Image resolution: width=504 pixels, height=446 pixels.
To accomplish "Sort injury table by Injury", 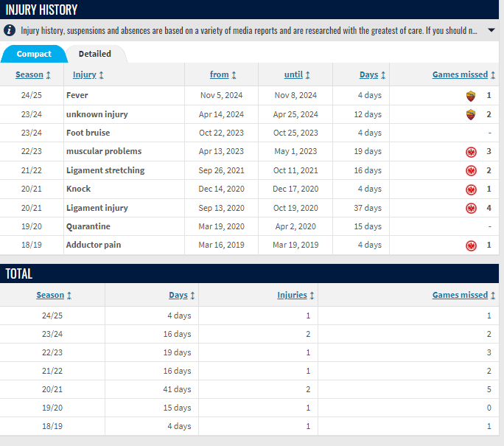I will 85,74.
